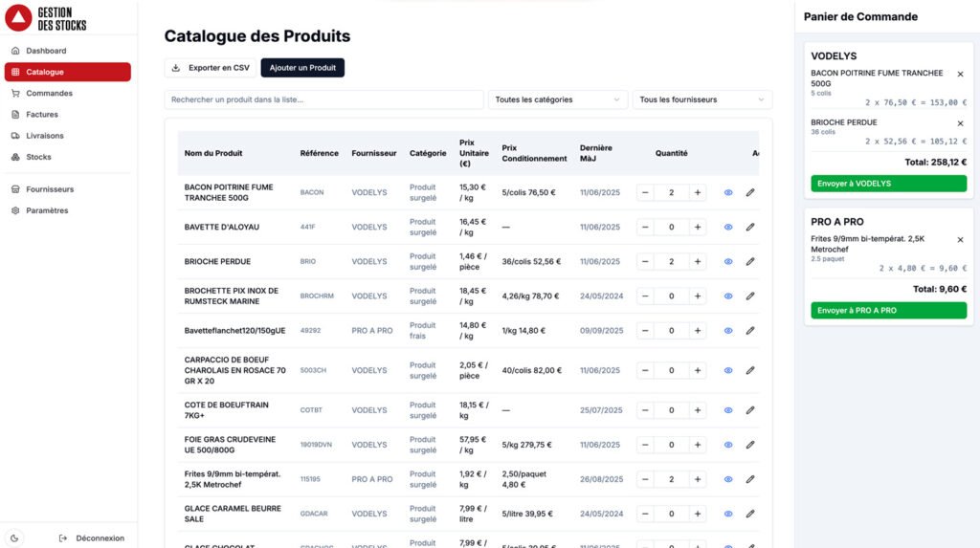The width and height of the screenshot is (980, 548).
Task: Open the Toutes les catégories dropdown
Action: [557, 99]
